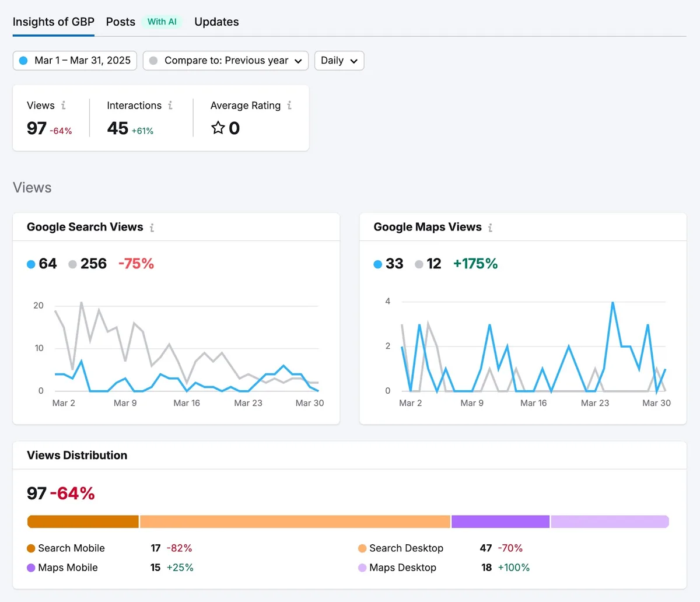Click the info icon beside Interactions
700x602 pixels.
tap(170, 106)
